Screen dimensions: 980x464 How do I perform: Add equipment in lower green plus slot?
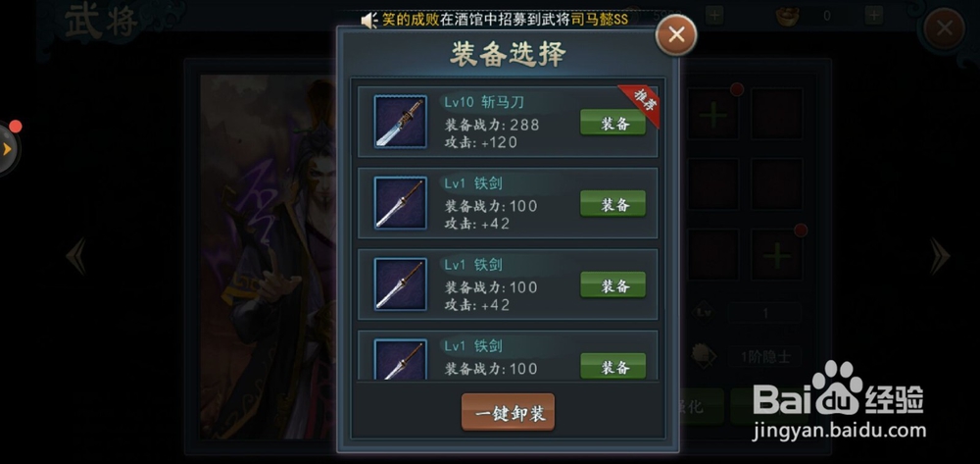pyautogui.click(x=777, y=254)
